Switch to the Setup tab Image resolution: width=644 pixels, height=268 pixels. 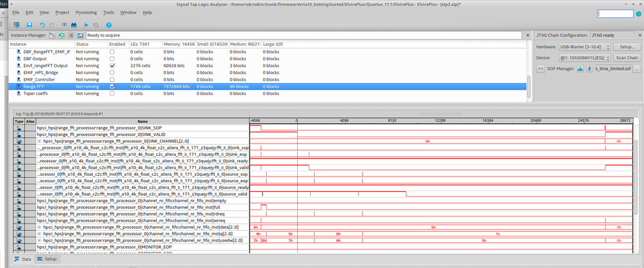pos(47,259)
